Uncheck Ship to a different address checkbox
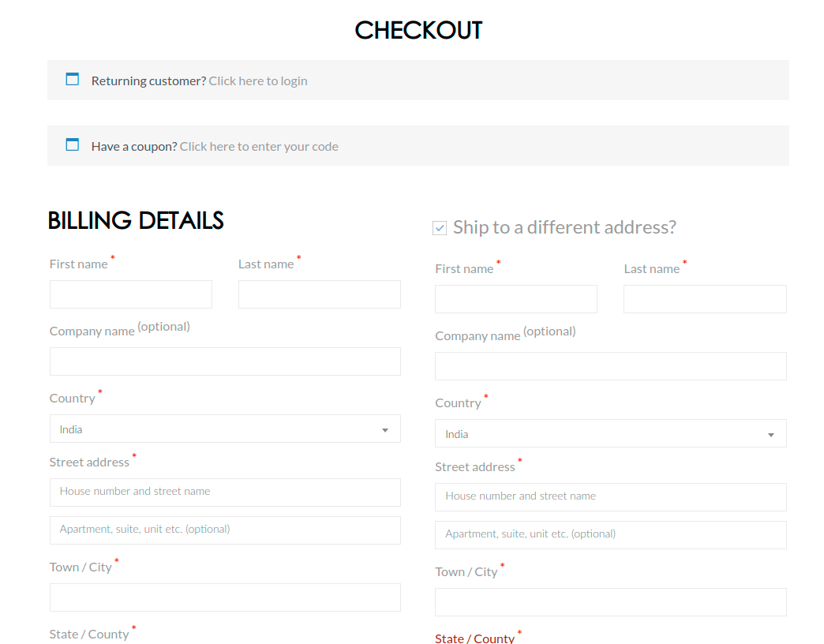The image size is (824, 644). (440, 228)
